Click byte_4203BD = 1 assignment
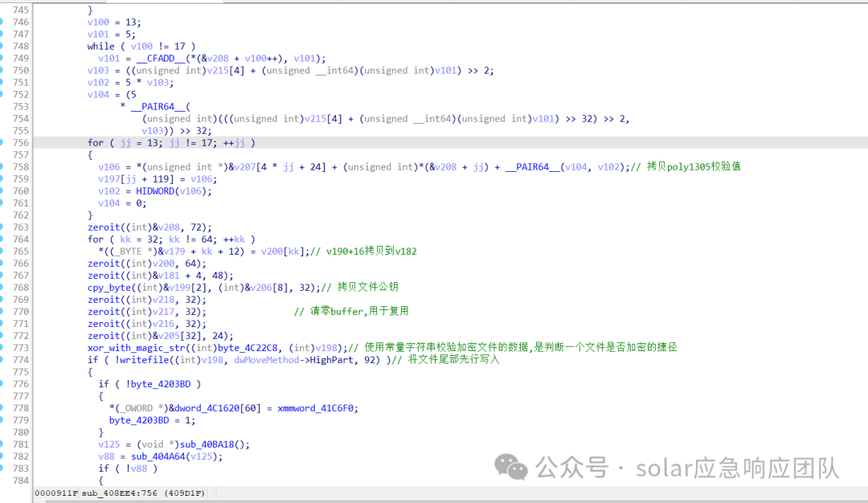868x503 pixels. point(152,420)
